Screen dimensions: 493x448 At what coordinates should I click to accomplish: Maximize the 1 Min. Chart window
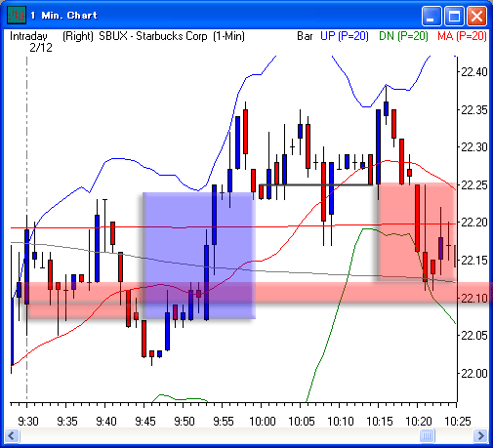(454, 16)
